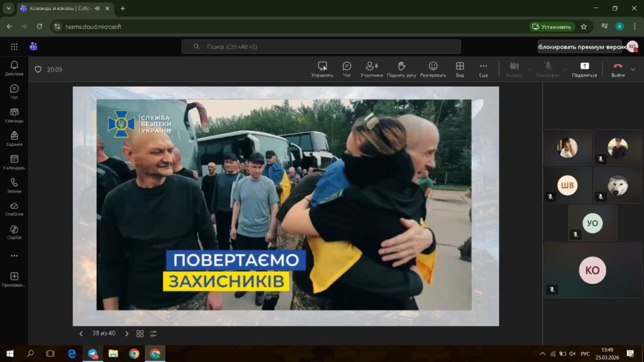Go to the next slide arrow
644x362 pixels.
[x=126, y=334]
